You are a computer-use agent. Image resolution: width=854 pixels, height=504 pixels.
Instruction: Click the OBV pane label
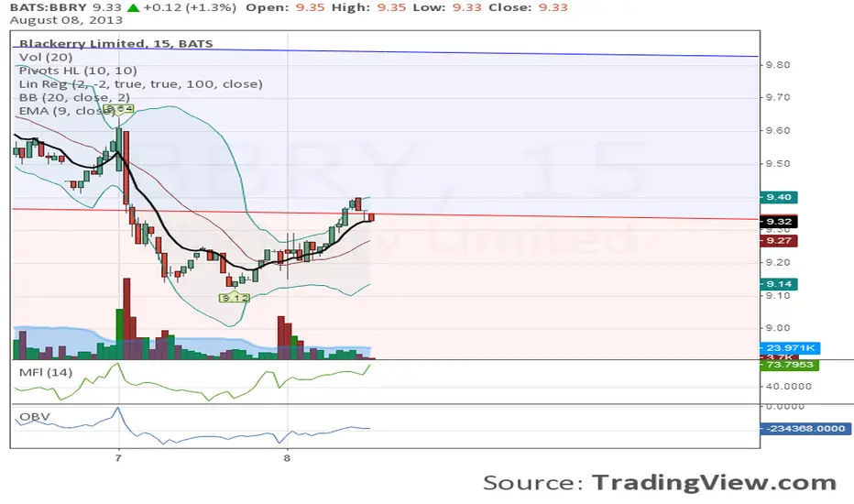click(34, 417)
